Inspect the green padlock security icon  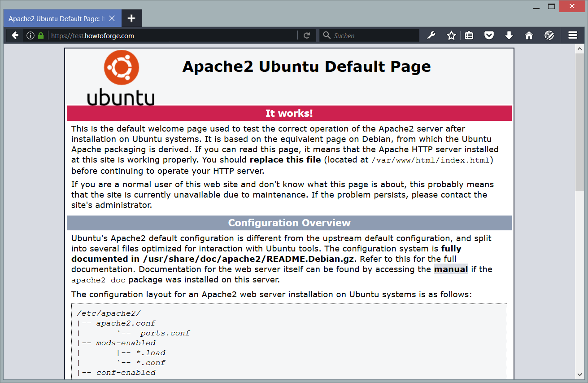pyautogui.click(x=41, y=35)
